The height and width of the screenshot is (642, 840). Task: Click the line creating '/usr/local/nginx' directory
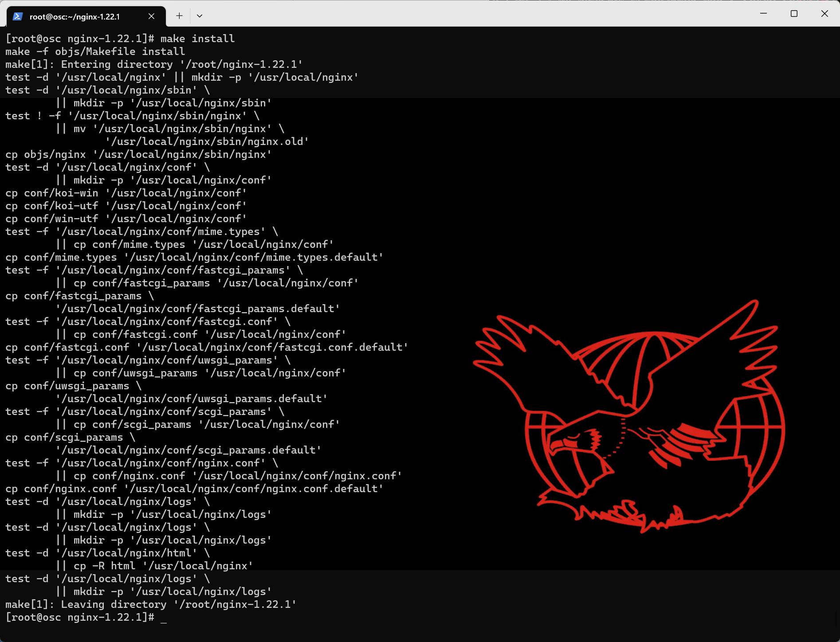click(x=182, y=77)
